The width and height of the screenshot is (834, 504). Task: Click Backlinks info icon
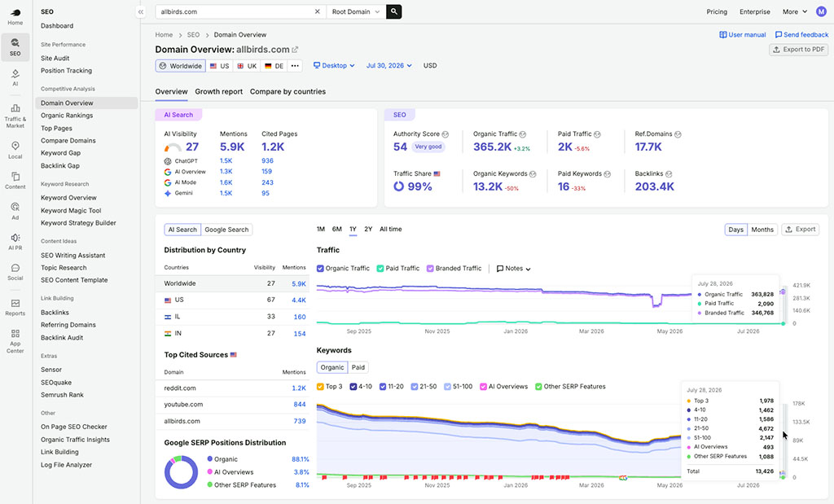(669, 174)
